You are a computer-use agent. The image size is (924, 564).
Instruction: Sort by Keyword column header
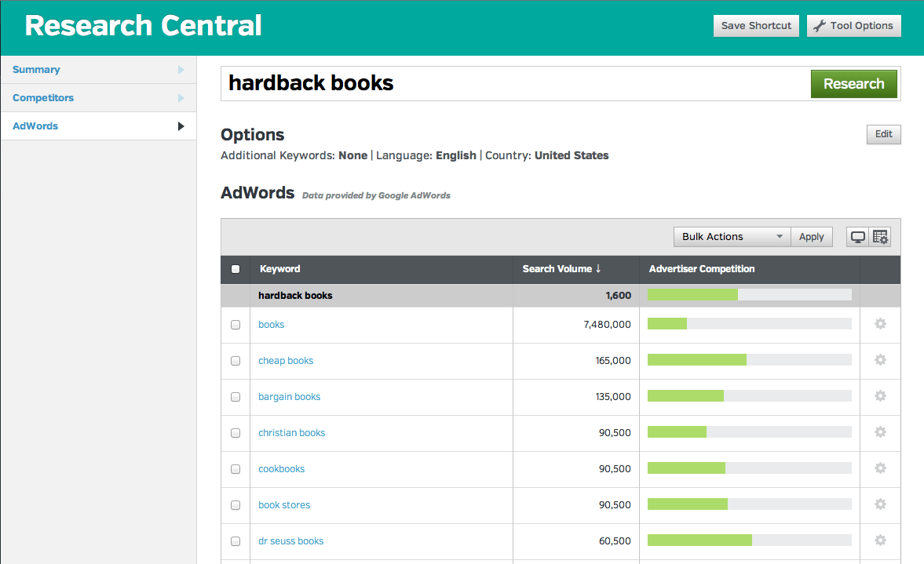coord(280,269)
